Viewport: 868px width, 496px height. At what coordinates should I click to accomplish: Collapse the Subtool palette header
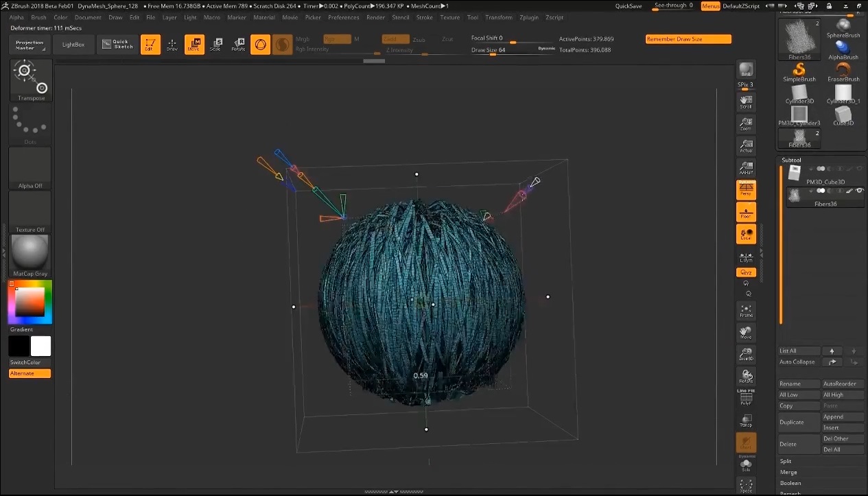pyautogui.click(x=791, y=160)
